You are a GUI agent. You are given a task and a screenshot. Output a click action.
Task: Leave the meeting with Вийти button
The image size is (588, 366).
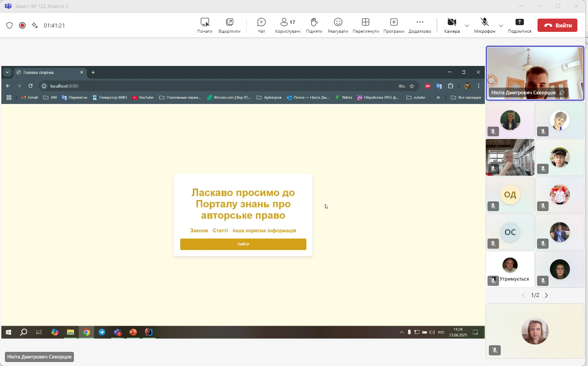557,25
